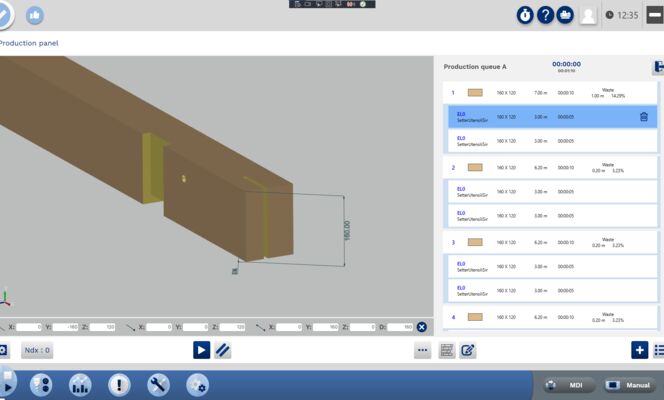Open the wrench tools icon
Image resolution: width=664 pixels, height=400 pixels.
(x=158, y=385)
